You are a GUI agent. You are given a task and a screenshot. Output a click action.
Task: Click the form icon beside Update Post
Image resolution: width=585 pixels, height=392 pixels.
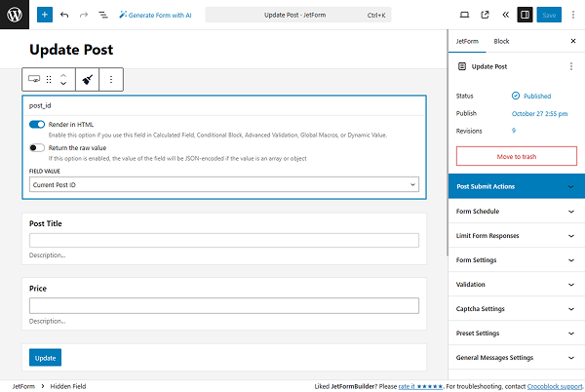pyautogui.click(x=462, y=66)
